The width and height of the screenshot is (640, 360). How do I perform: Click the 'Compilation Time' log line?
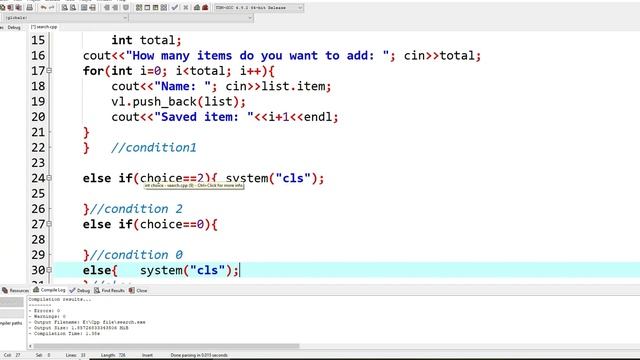coord(64,333)
